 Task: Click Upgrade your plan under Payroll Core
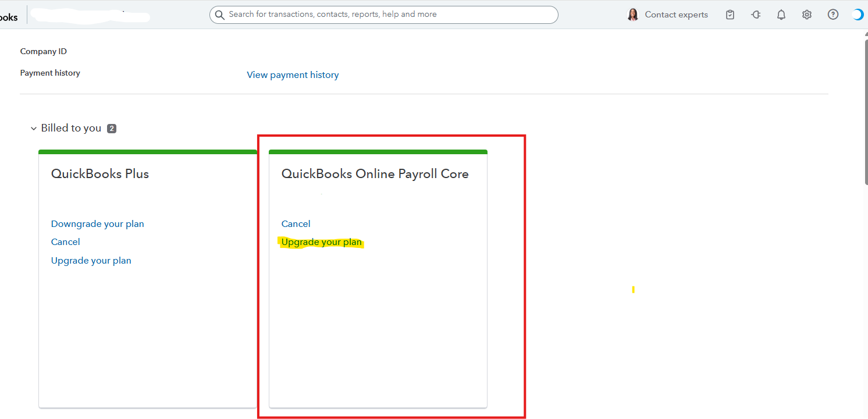[x=322, y=242]
